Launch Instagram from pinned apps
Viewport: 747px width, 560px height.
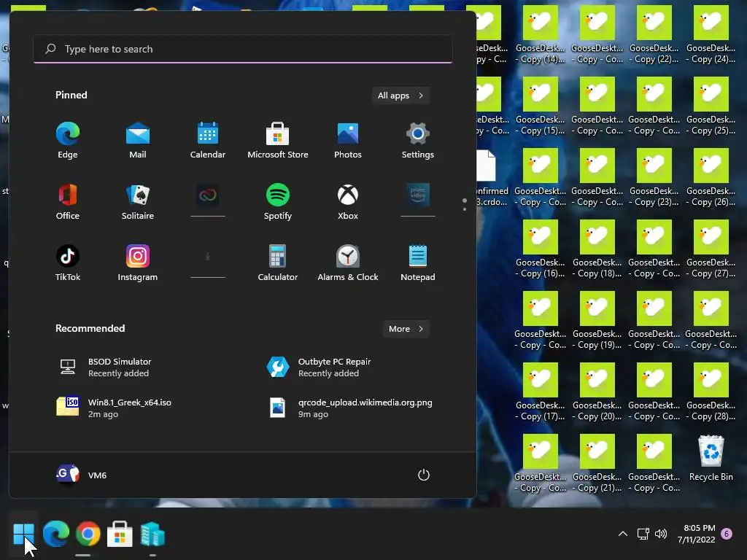[138, 263]
